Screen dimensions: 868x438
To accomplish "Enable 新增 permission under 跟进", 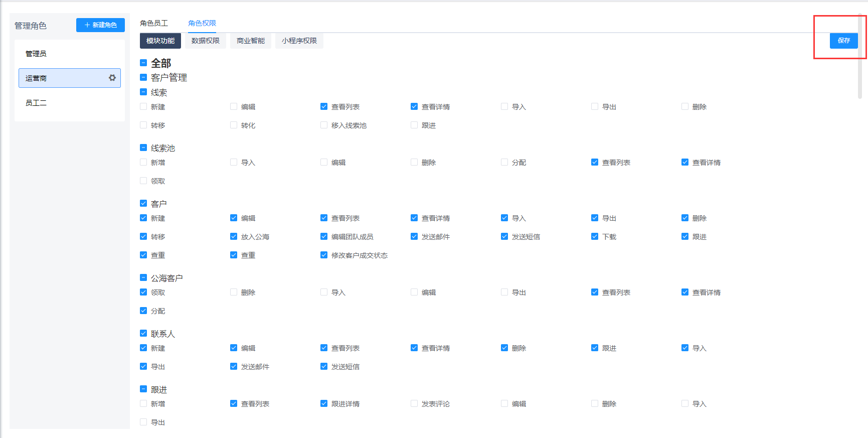I will click(x=143, y=404).
